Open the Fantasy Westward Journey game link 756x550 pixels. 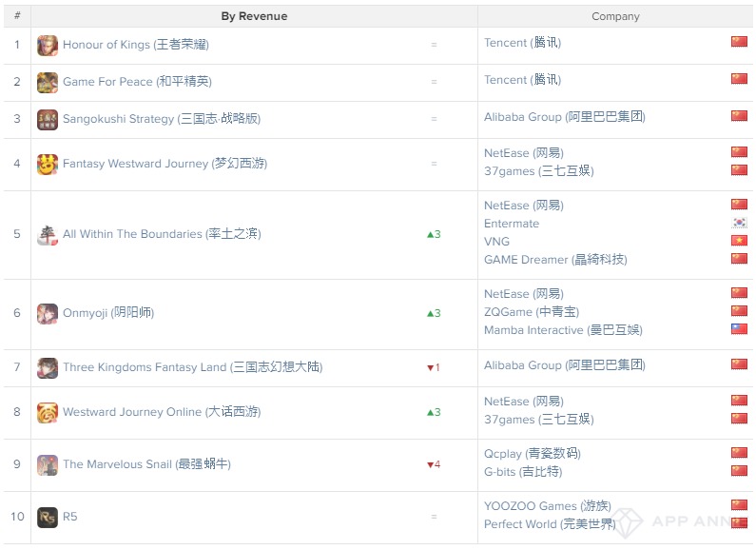(x=165, y=164)
